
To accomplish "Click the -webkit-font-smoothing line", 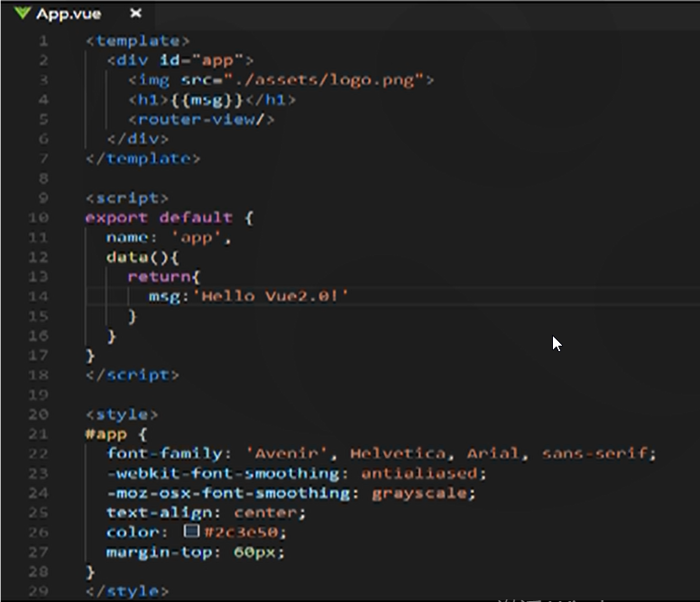I will coord(297,473).
